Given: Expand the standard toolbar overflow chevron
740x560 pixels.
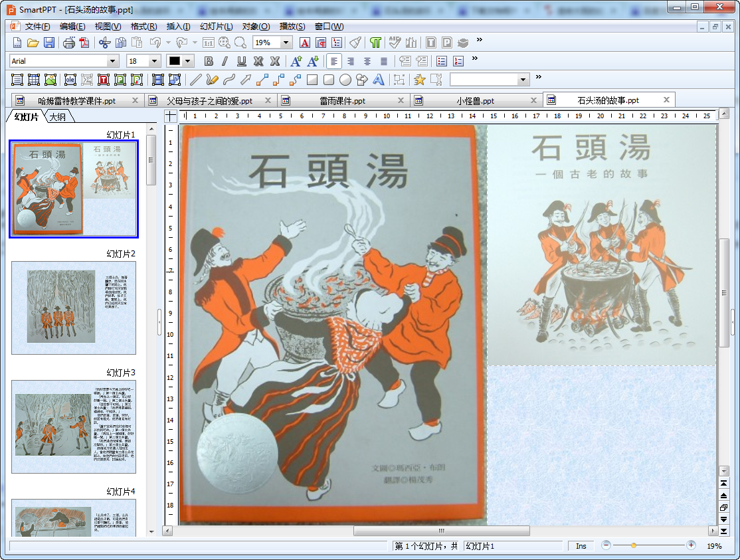Looking at the screenshot, I should (x=480, y=40).
